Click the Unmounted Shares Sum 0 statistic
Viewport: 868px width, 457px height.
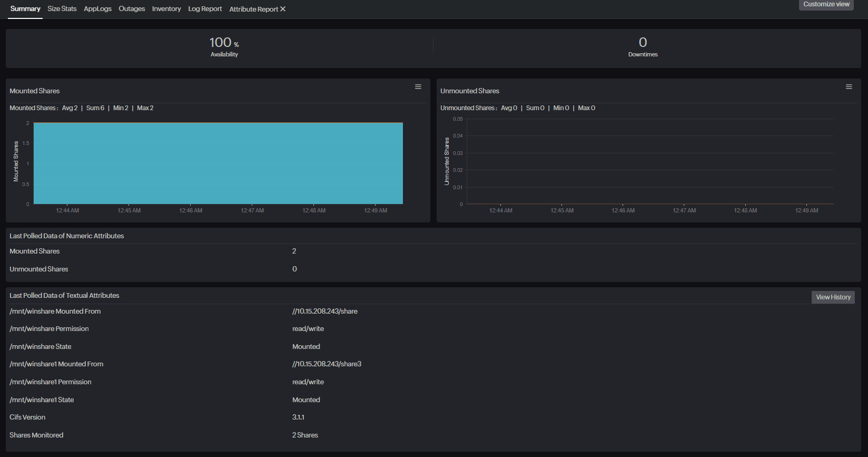point(535,108)
